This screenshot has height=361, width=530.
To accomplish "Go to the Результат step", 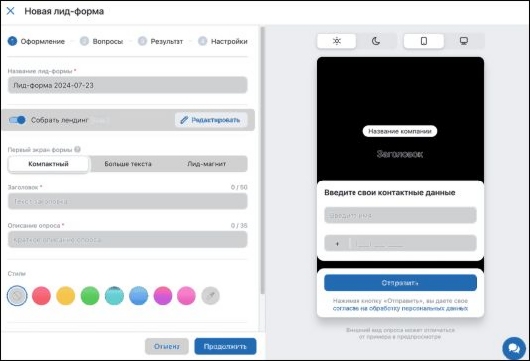I will tap(161, 41).
